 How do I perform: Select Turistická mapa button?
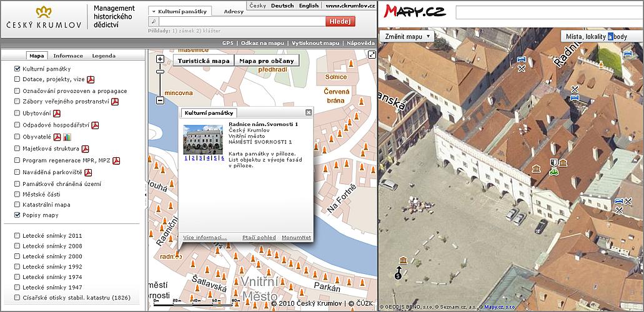(x=204, y=61)
